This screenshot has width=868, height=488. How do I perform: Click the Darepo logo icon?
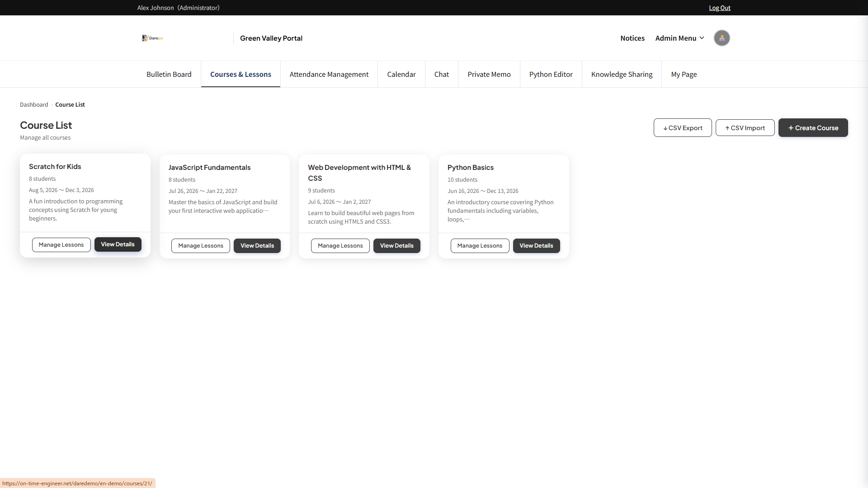(x=152, y=38)
